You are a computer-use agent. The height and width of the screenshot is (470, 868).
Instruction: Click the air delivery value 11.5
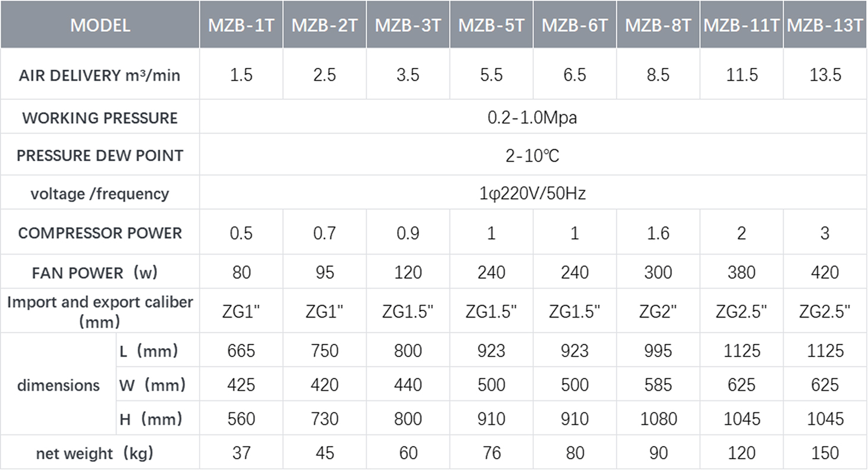tap(741, 76)
